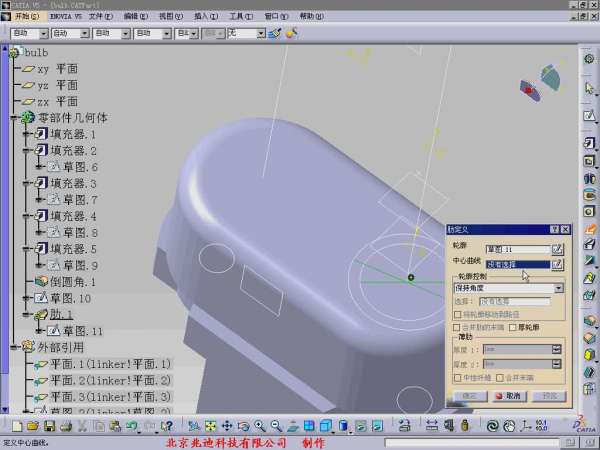Click the sketch edit icon beside profile field
Viewport: 600px width, 450px height.
tap(558, 249)
